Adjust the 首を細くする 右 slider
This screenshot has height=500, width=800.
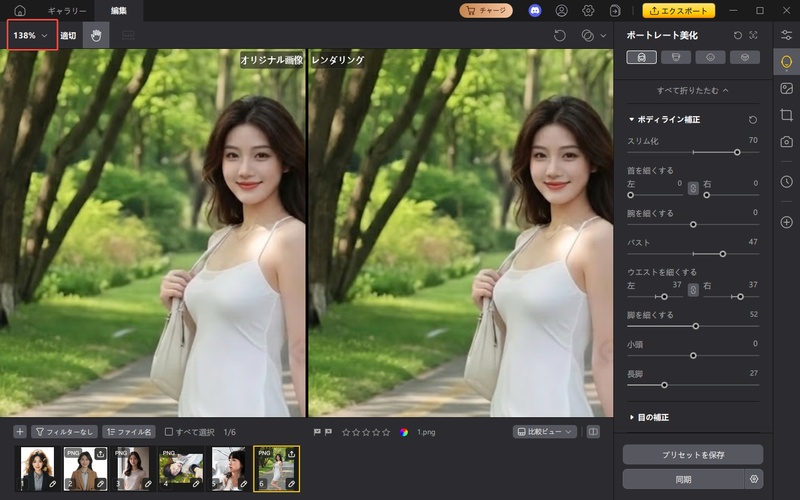(707, 195)
